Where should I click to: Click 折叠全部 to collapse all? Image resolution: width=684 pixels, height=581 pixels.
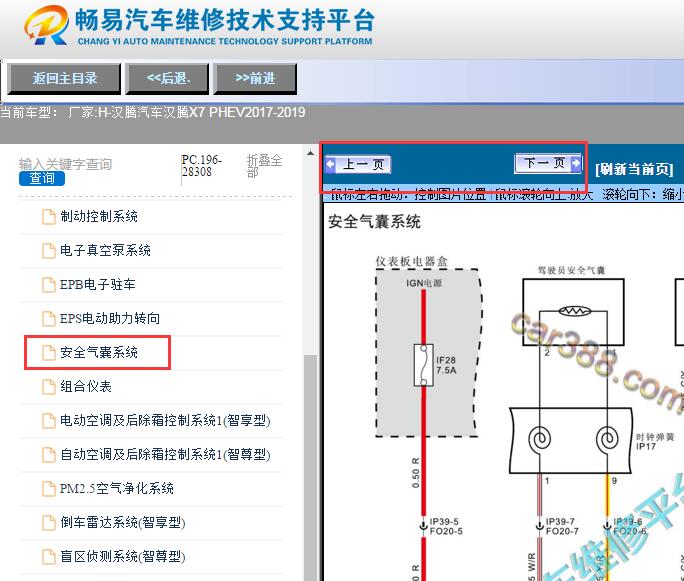pos(264,166)
